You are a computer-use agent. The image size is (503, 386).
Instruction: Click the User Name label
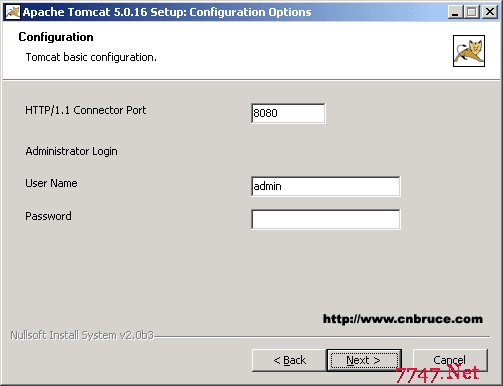pyautogui.click(x=51, y=183)
